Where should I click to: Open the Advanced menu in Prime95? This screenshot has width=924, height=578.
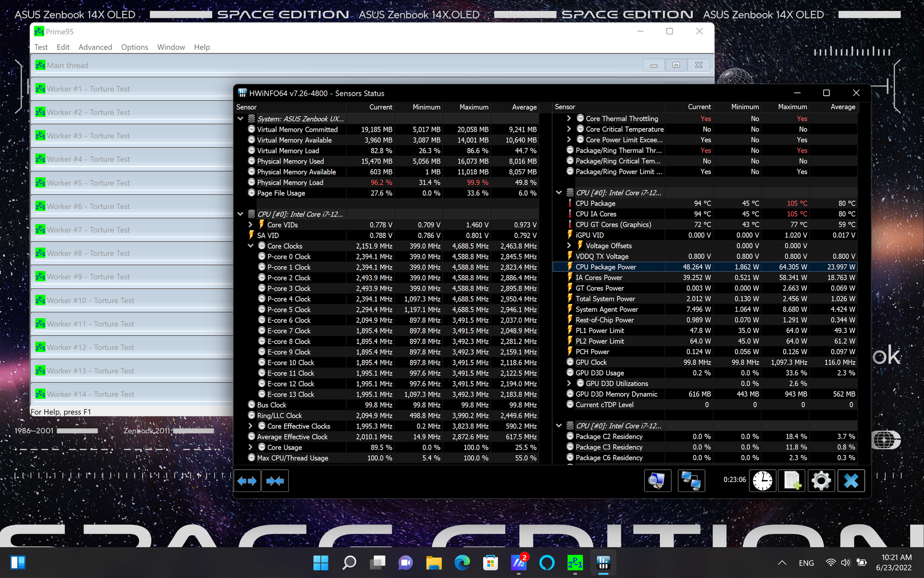point(95,47)
